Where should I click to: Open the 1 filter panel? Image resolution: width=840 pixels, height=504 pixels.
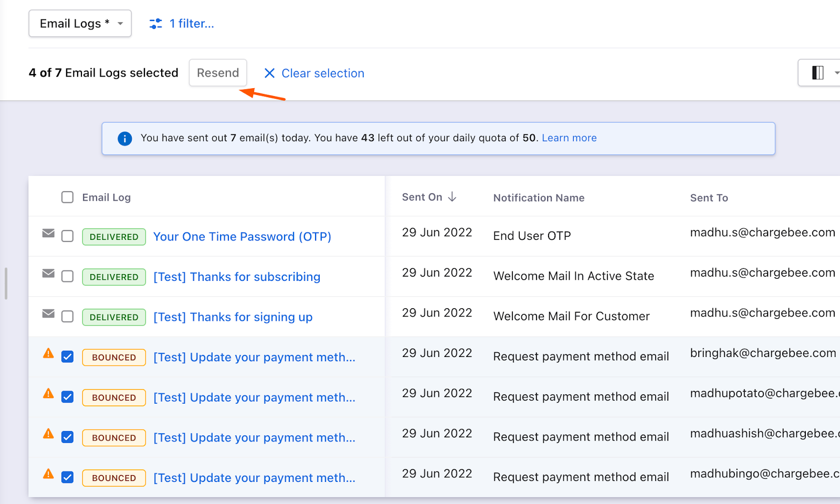(x=192, y=24)
